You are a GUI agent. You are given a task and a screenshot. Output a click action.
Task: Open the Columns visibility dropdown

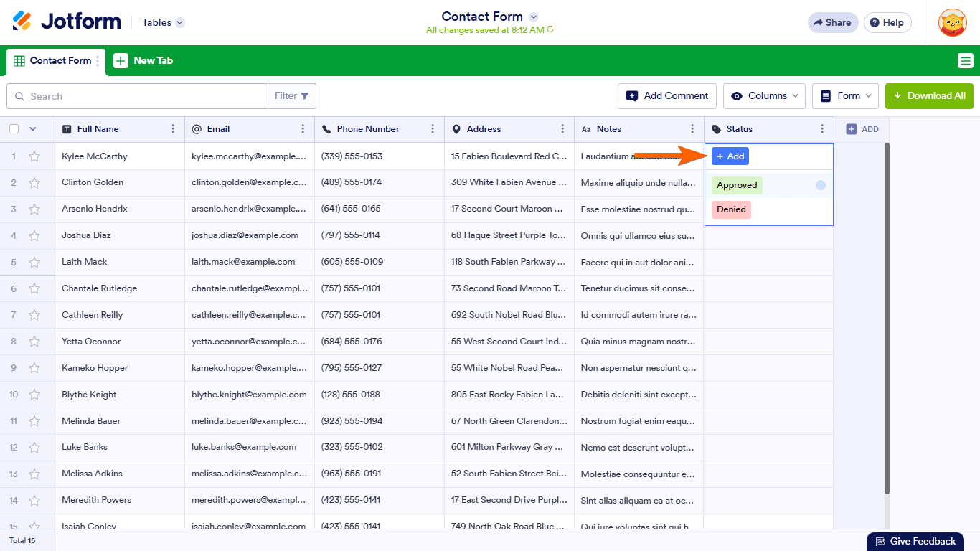coord(764,96)
